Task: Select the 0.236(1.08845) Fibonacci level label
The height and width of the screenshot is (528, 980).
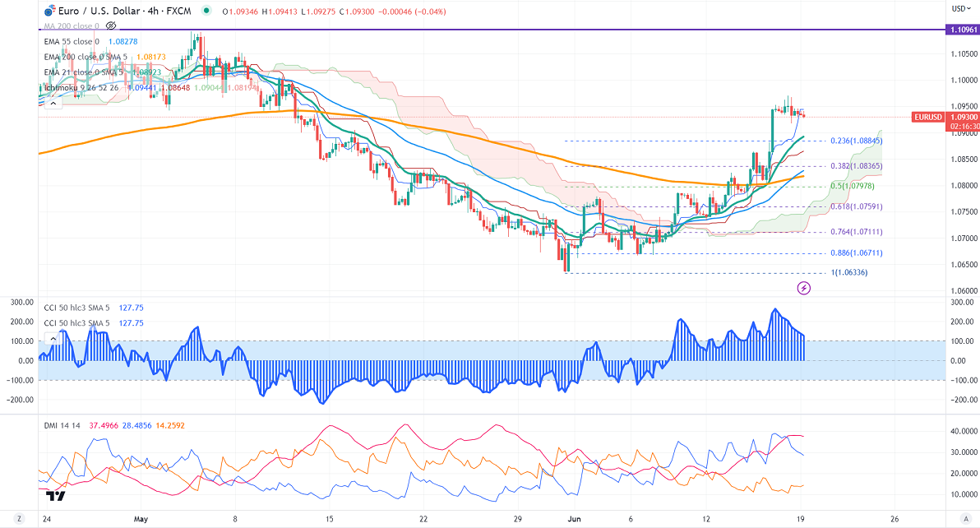Action: tap(856, 141)
